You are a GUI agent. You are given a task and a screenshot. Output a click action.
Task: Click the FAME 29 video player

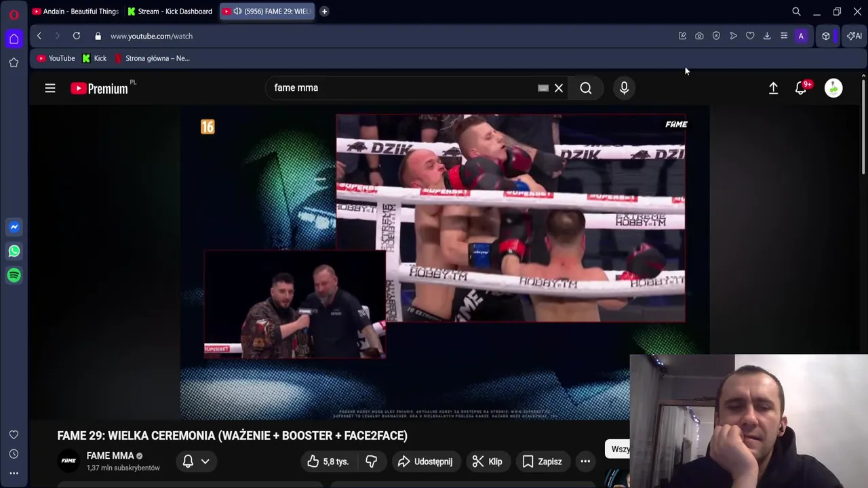coord(444,262)
